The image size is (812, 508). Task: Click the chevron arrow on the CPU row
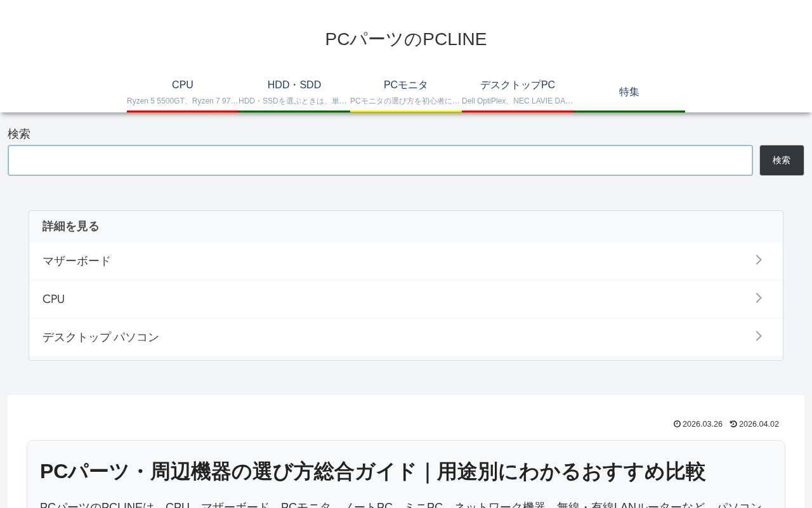tap(759, 298)
